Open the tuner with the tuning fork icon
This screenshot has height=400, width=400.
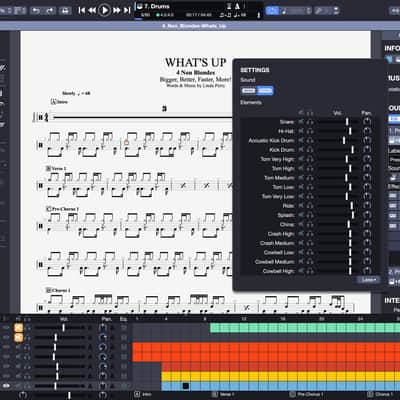point(258,15)
